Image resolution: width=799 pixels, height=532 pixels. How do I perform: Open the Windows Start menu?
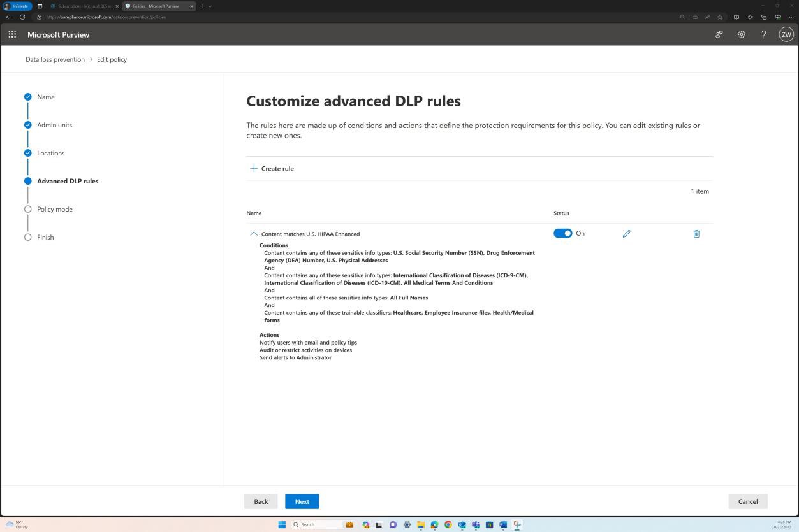[281, 524]
